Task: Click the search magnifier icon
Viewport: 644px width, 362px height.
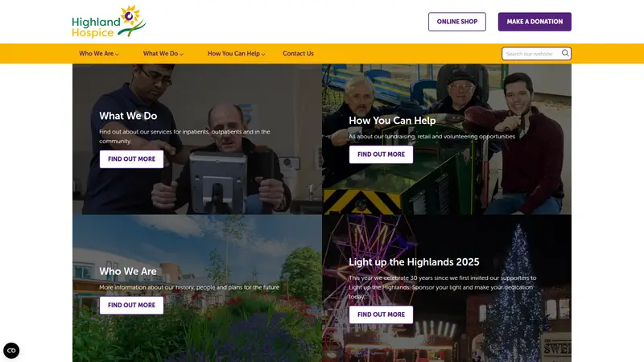Action: (x=565, y=53)
